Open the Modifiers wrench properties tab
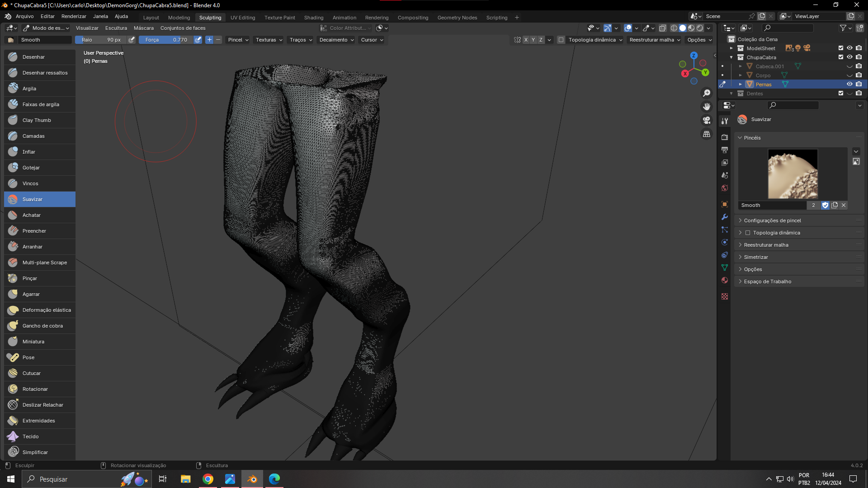Screen dimensions: 868x488 point(725,217)
